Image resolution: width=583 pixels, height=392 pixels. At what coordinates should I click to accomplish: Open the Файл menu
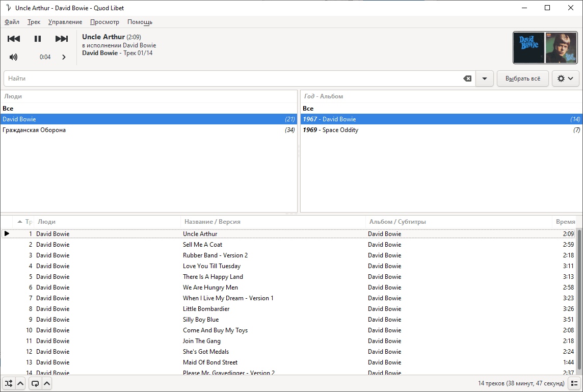[12, 22]
